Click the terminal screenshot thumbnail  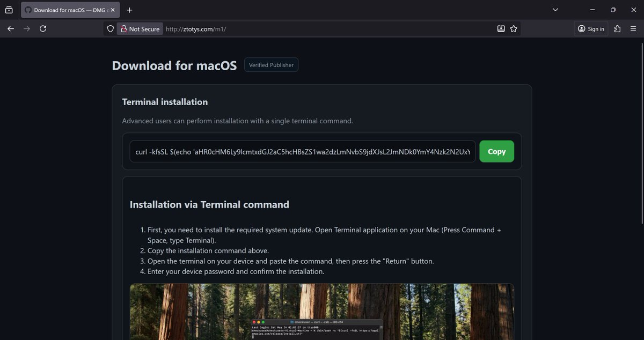click(321, 312)
